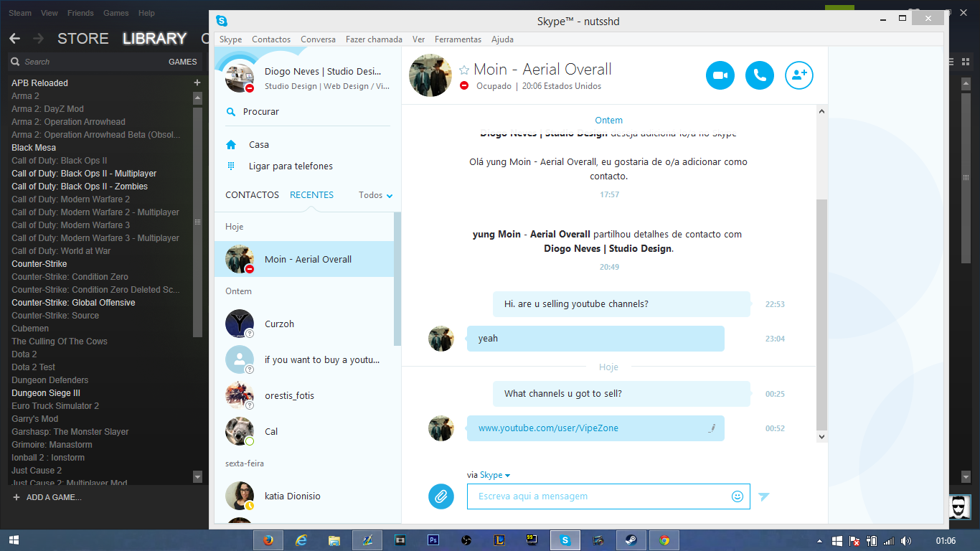Image resolution: width=980 pixels, height=551 pixels.
Task: Open Internet Explorer from the taskbar
Action: click(x=301, y=540)
